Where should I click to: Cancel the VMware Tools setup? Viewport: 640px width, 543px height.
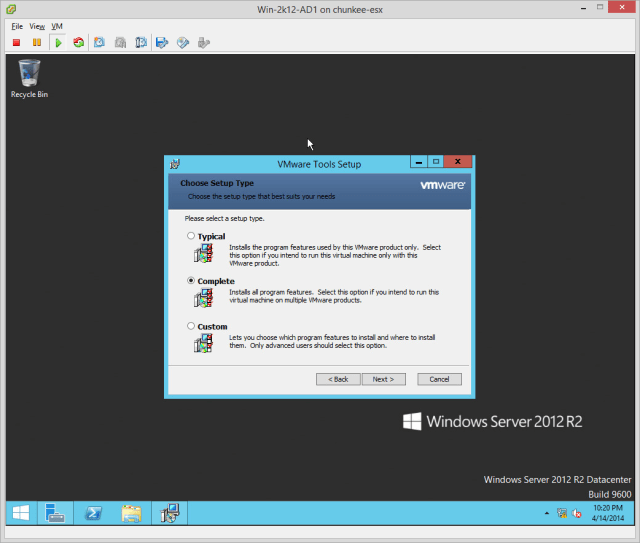tap(439, 379)
